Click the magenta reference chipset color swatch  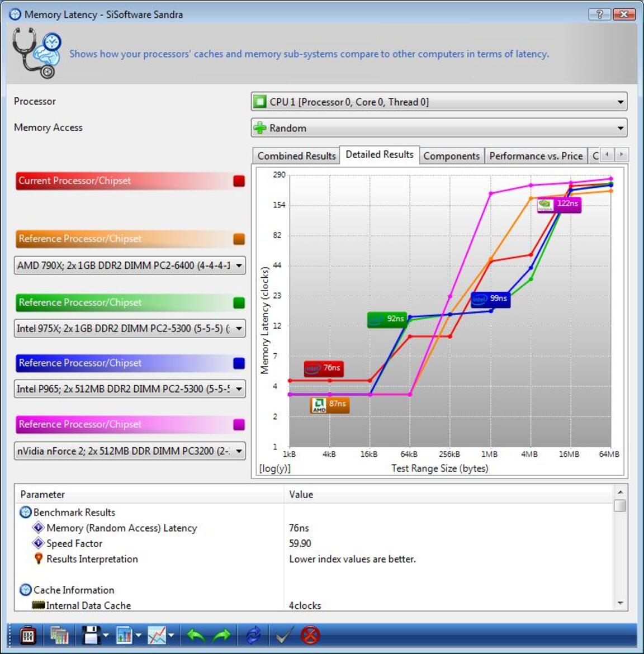tap(239, 425)
